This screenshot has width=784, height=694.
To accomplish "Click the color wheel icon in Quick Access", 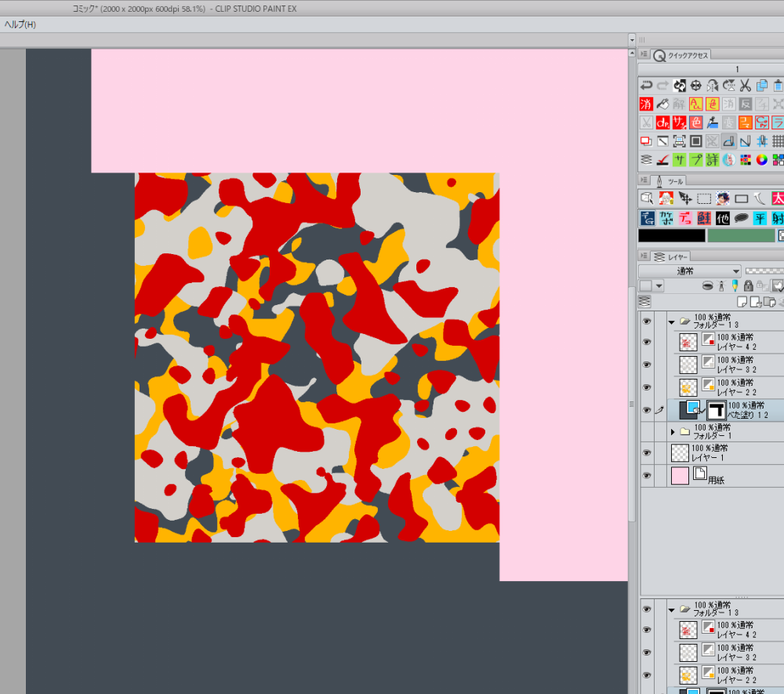I will 761,159.
